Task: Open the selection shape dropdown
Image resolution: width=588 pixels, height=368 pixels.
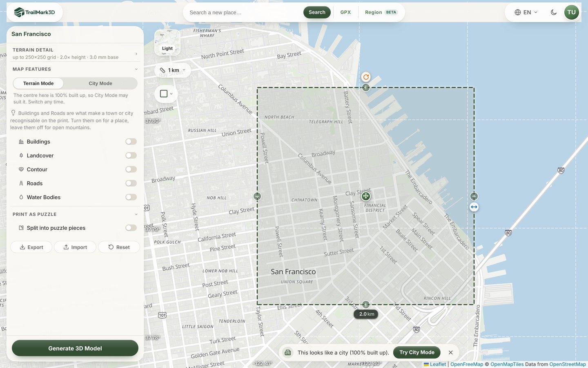Action: (166, 94)
